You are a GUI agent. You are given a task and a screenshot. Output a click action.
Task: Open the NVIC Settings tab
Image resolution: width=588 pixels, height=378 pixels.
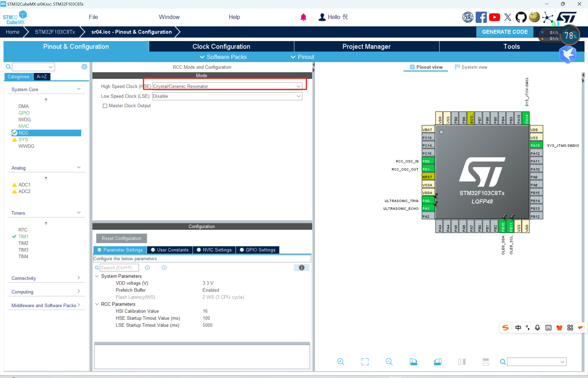(214, 250)
